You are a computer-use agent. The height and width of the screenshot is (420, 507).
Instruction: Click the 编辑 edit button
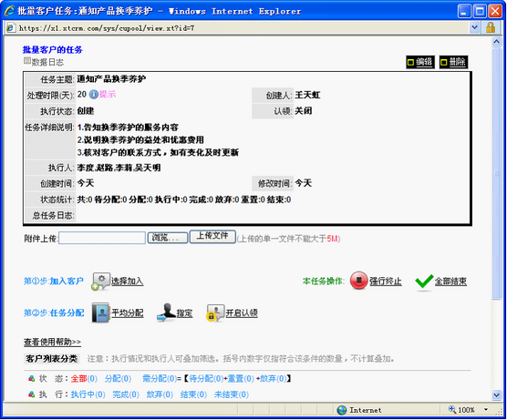point(420,62)
